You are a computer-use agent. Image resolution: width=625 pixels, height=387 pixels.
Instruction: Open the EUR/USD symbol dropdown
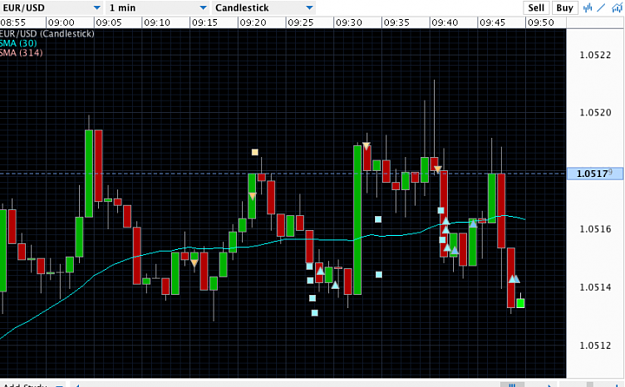coord(51,8)
